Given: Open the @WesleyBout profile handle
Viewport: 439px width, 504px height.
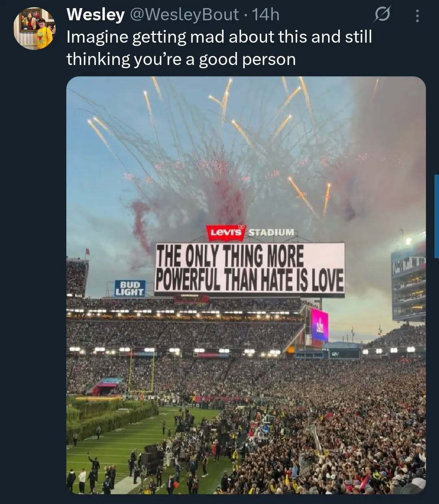Looking at the screenshot, I should [x=185, y=15].
